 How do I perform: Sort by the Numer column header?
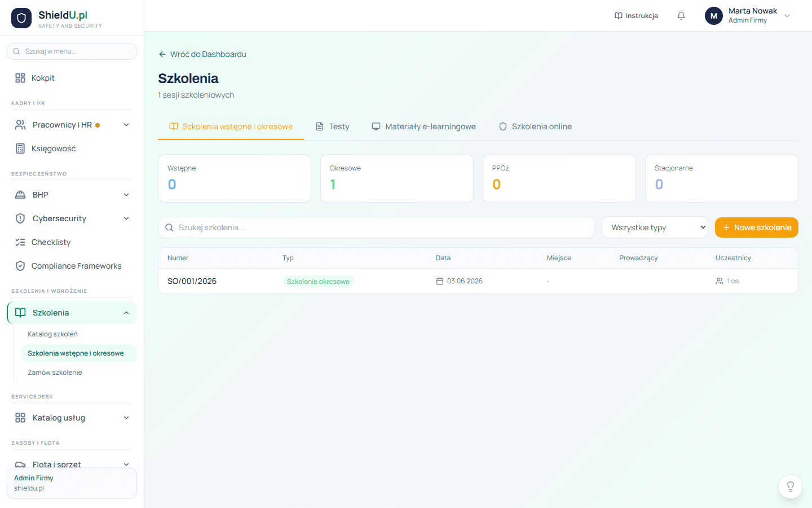tap(178, 258)
